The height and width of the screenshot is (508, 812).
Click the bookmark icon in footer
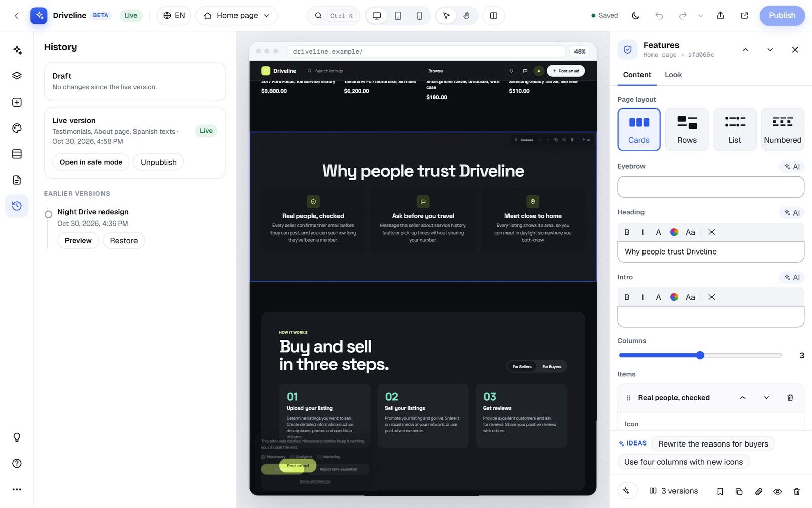[720, 491]
